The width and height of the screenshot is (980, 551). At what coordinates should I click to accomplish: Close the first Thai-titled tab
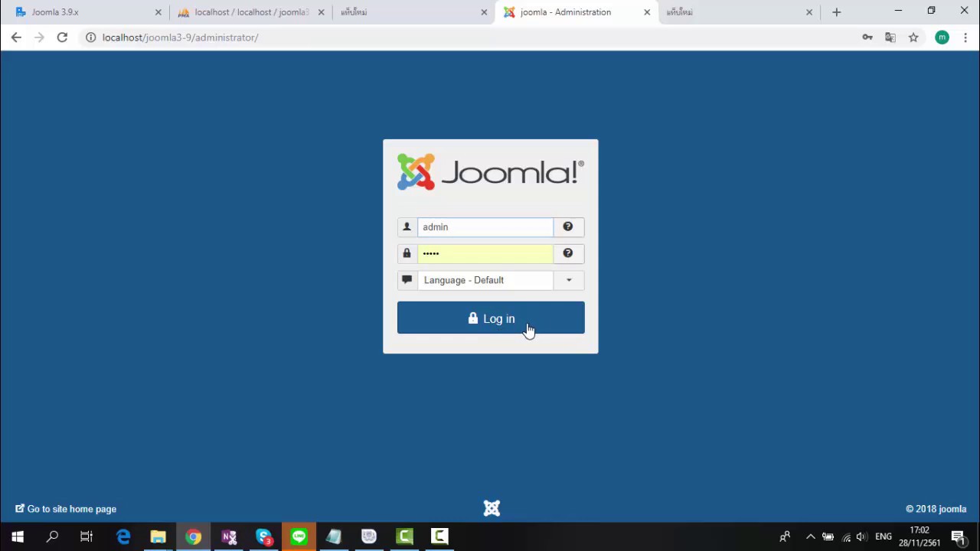pos(484,12)
